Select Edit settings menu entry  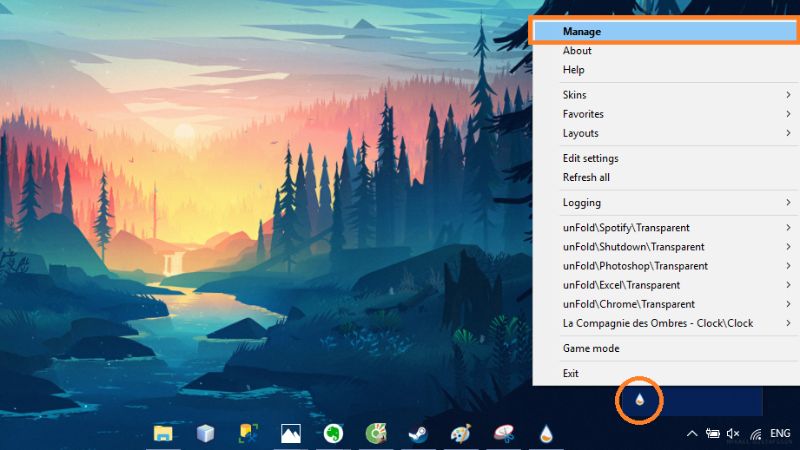[x=665, y=158]
